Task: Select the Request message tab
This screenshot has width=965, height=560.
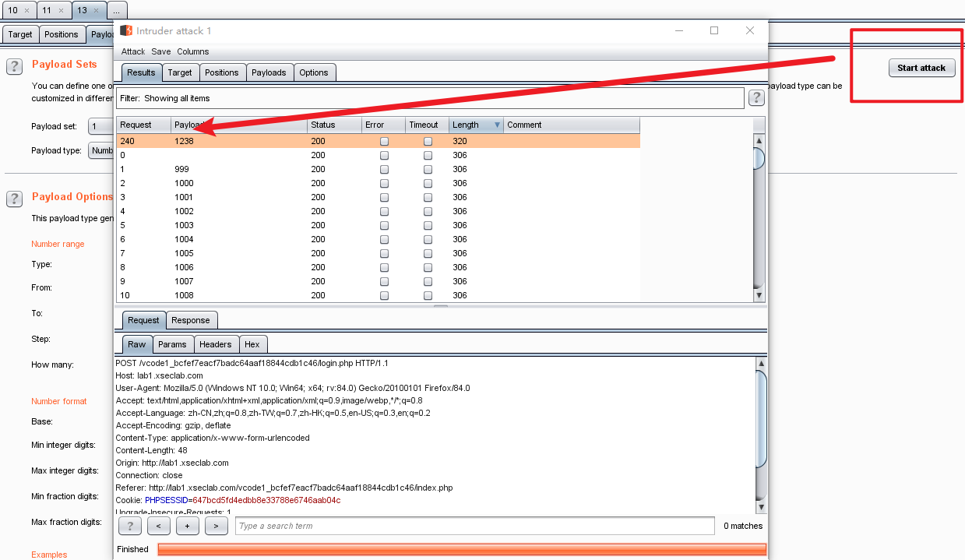Action: coord(143,320)
